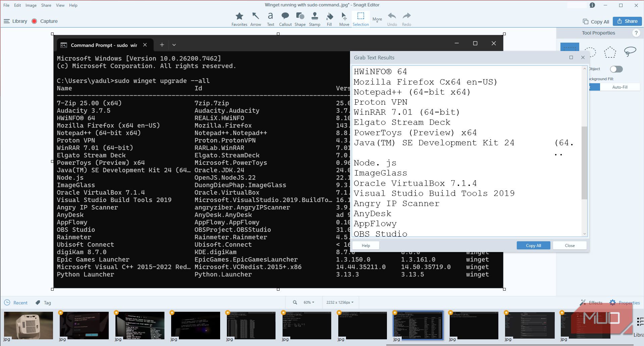This screenshot has height=346, width=644.
Task: Open the Favorites tool
Action: (239, 19)
